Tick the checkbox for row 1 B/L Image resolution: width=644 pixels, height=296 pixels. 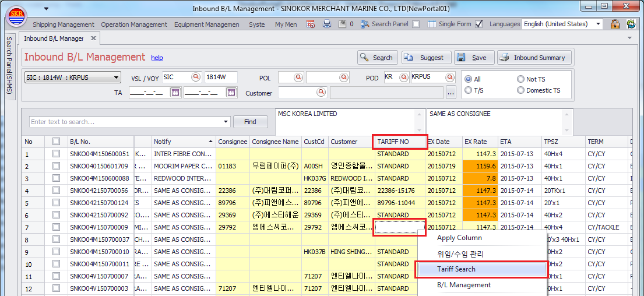[56, 154]
